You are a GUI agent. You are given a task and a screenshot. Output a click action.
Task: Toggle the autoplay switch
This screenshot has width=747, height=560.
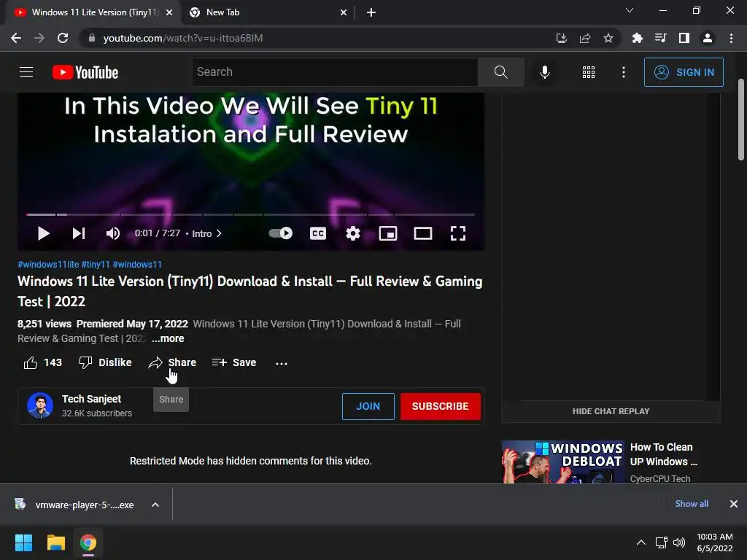tap(281, 233)
